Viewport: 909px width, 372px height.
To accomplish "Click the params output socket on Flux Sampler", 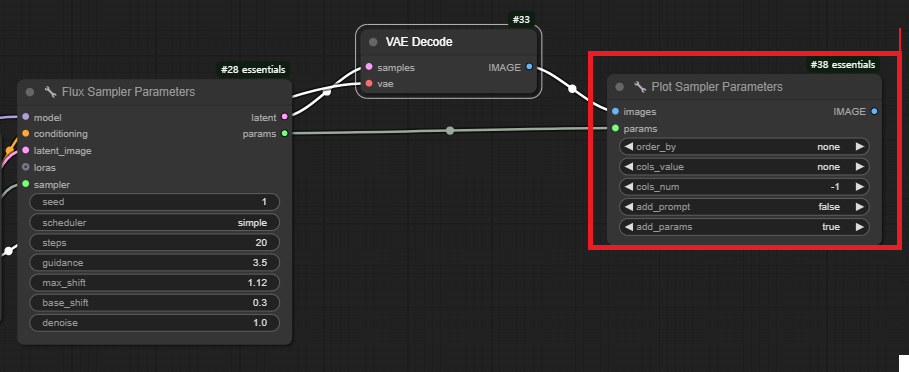I will (x=284, y=133).
